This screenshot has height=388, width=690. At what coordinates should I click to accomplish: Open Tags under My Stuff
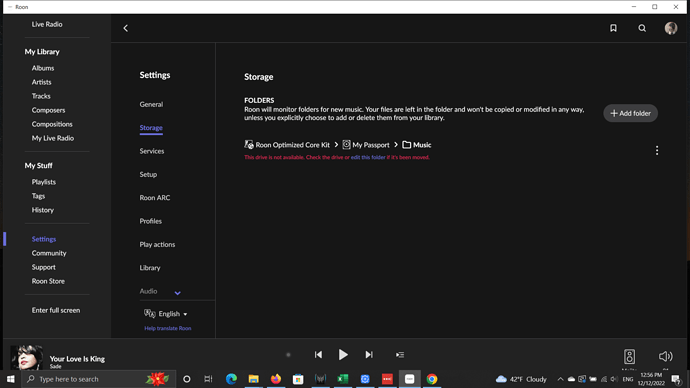pos(38,196)
